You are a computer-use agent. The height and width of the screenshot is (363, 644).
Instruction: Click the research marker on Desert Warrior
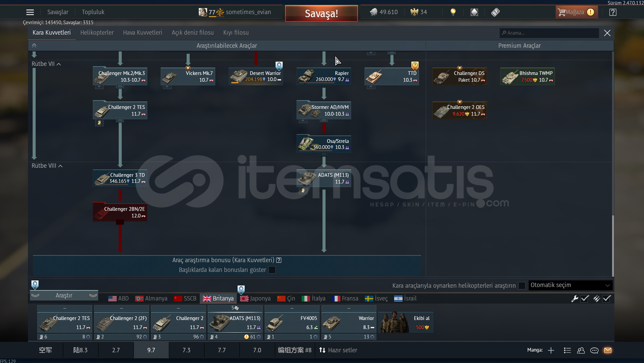click(x=279, y=66)
